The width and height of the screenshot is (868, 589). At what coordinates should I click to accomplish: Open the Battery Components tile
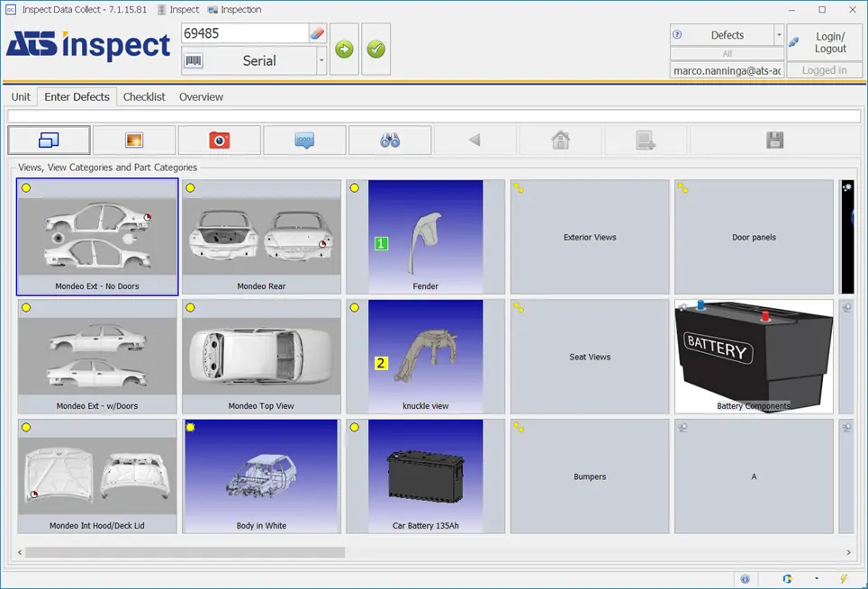[754, 357]
